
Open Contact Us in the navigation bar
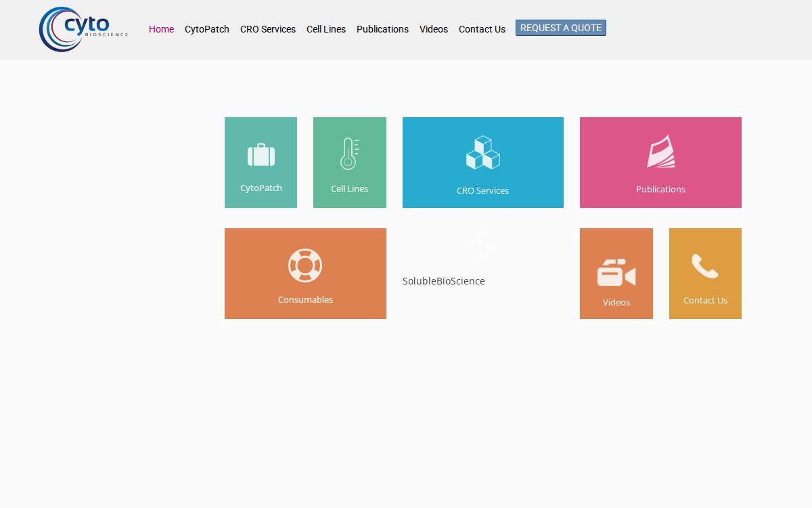click(x=482, y=29)
